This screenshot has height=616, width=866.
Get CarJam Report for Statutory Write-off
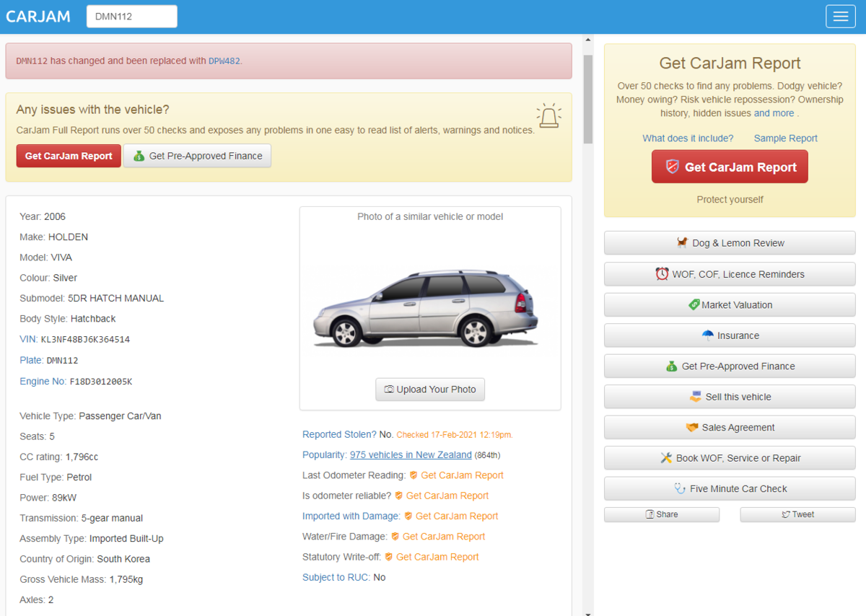point(432,557)
